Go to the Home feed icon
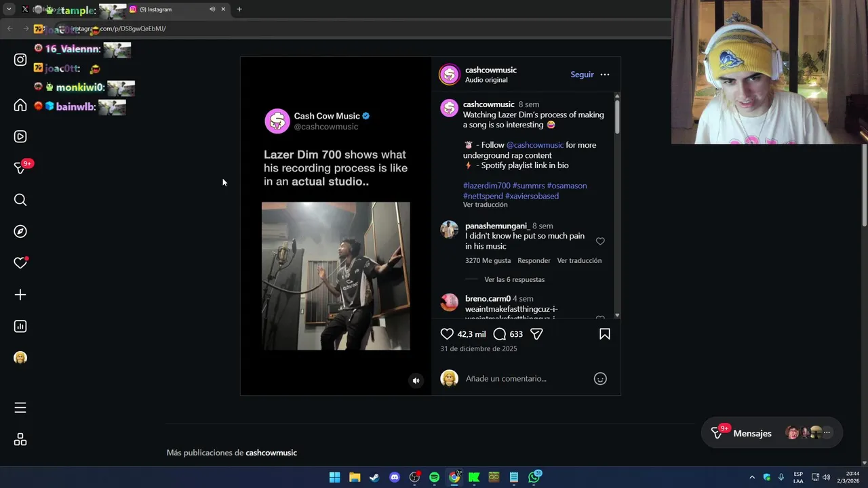Screen dimensions: 868x488 (x=20, y=105)
